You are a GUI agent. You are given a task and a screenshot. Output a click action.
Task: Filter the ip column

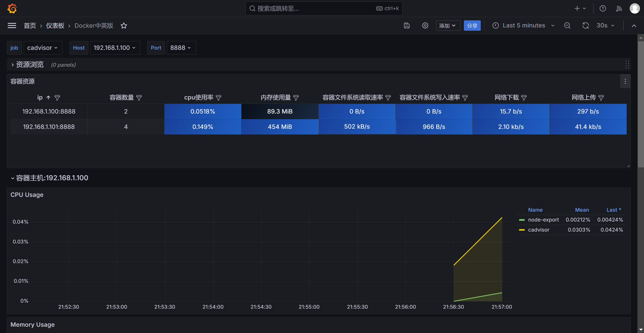(x=57, y=98)
